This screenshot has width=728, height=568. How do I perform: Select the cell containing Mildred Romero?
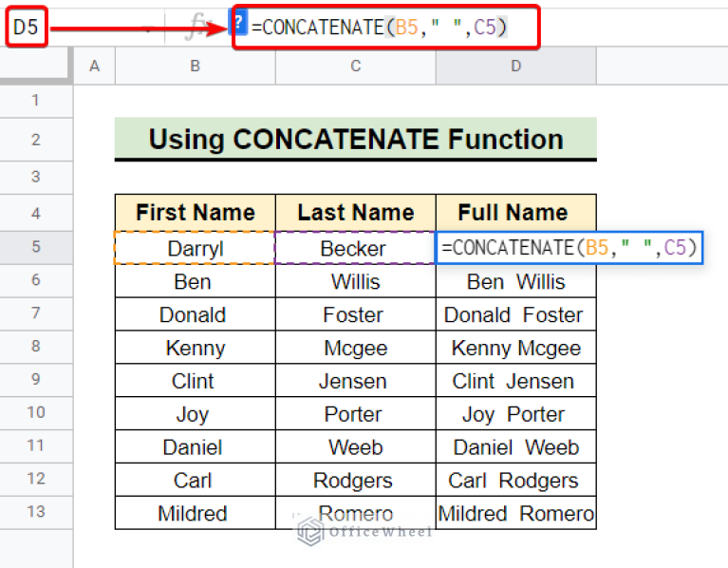click(x=515, y=513)
